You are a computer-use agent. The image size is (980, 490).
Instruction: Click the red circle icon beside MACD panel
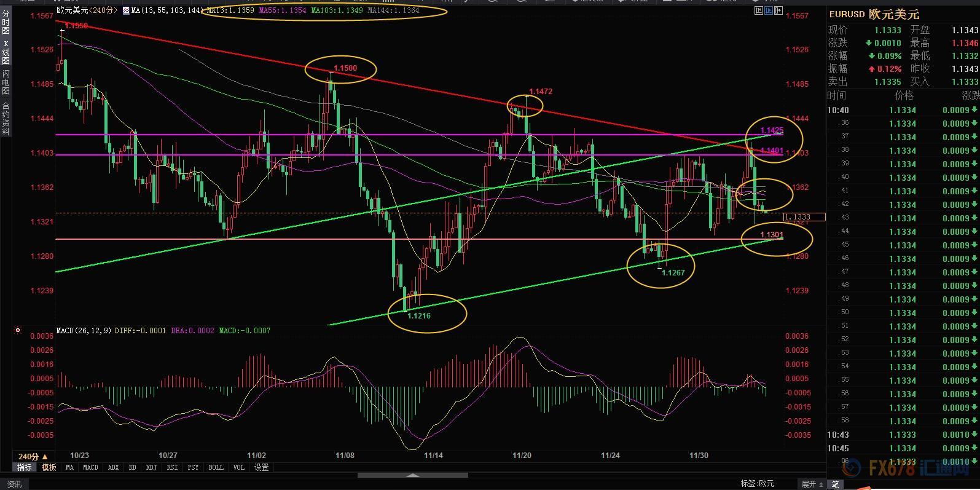(18, 330)
